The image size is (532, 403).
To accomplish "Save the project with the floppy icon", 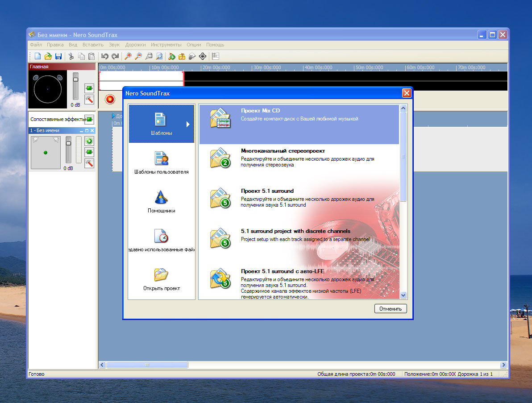I will (58, 56).
